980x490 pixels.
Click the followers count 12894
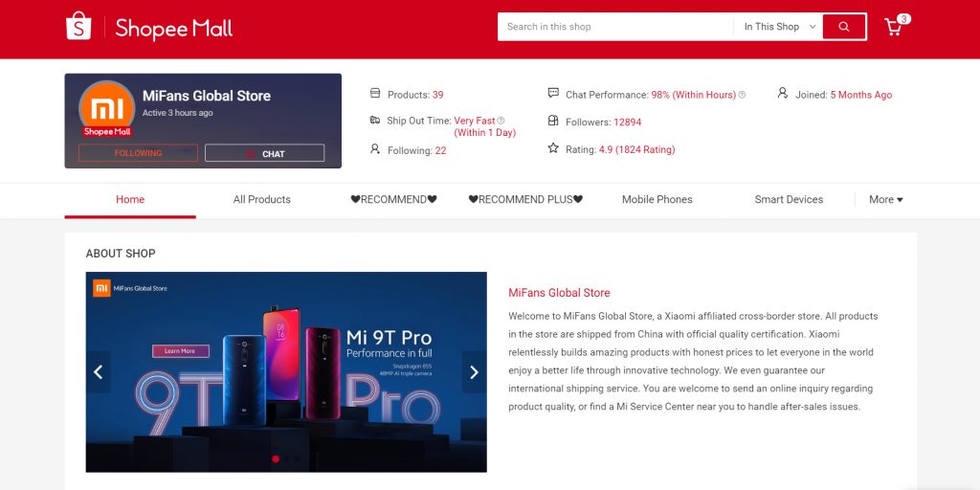coord(628,122)
